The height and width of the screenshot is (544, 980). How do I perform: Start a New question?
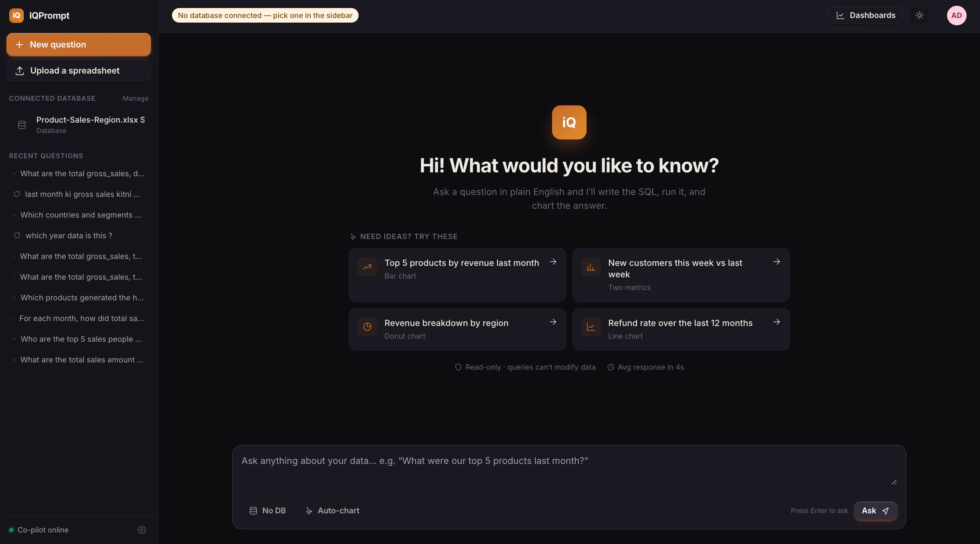79,44
